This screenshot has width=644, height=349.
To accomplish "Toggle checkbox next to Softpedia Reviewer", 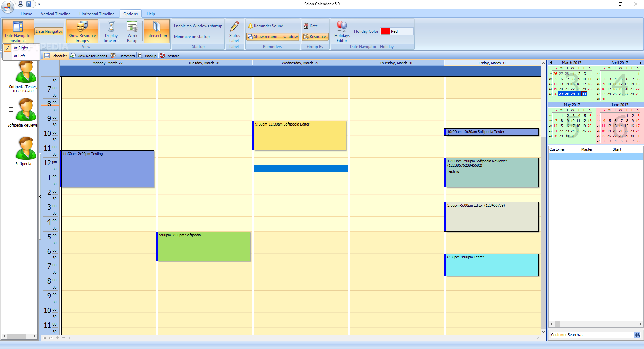I will pos(11,110).
